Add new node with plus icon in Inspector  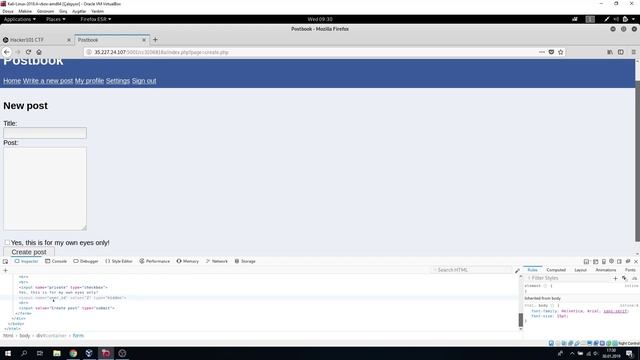coord(5,270)
